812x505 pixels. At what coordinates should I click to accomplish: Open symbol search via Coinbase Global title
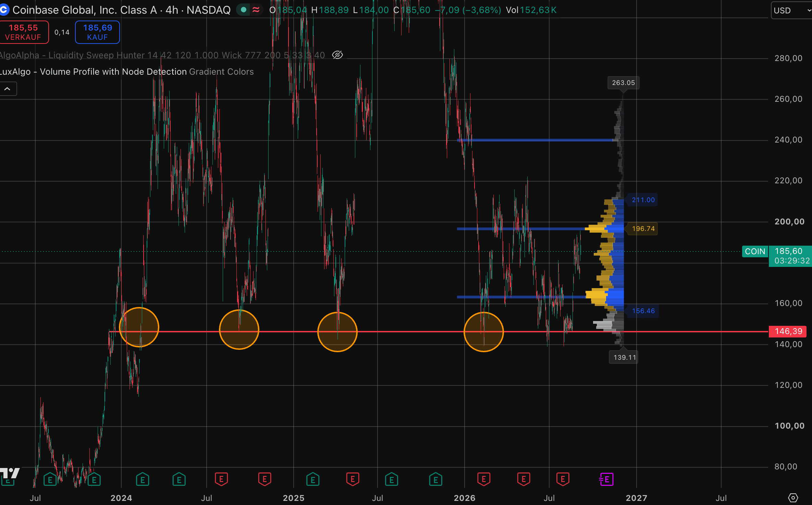pyautogui.click(x=122, y=10)
